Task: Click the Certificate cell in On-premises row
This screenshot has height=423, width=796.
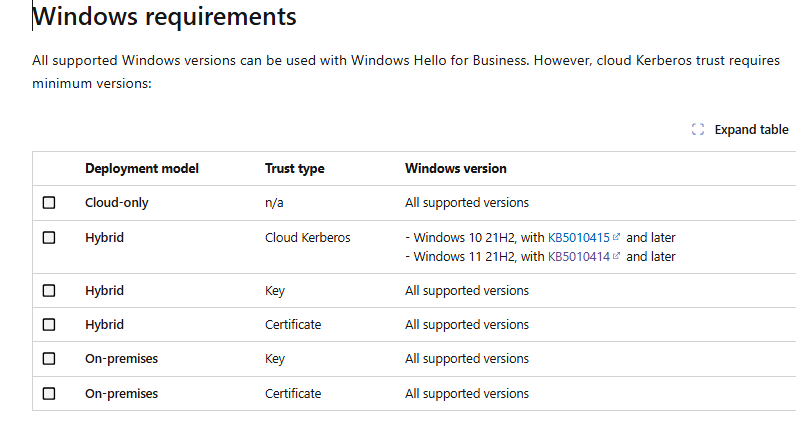Action: click(x=293, y=394)
